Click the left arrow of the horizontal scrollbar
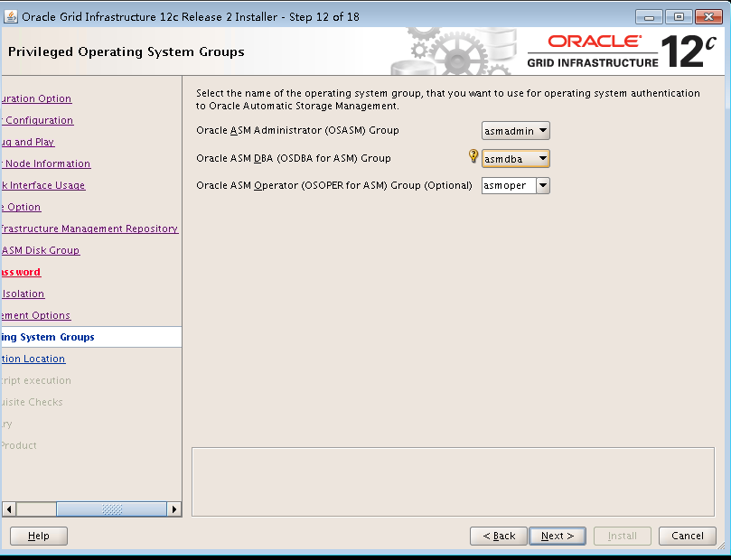The image size is (731, 560). [x=7, y=509]
